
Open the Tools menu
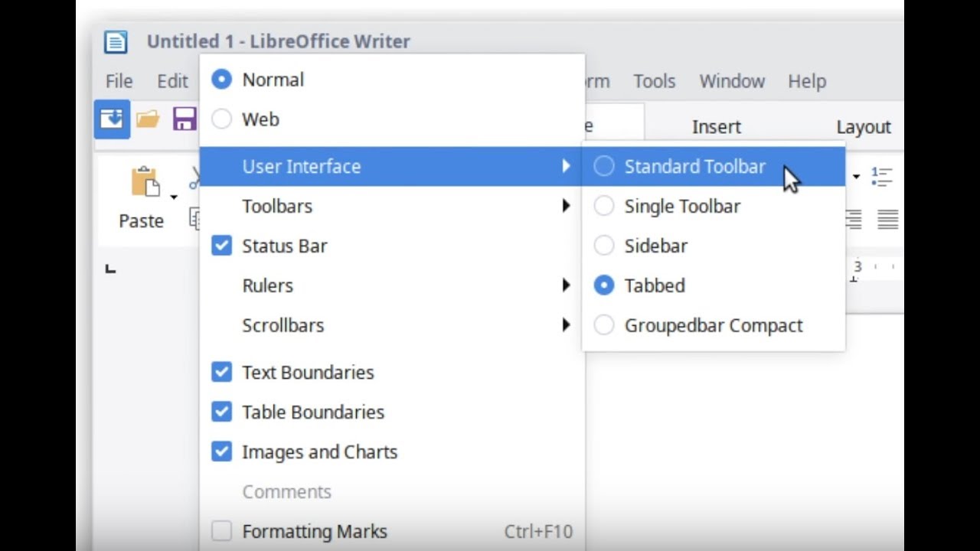tap(654, 81)
